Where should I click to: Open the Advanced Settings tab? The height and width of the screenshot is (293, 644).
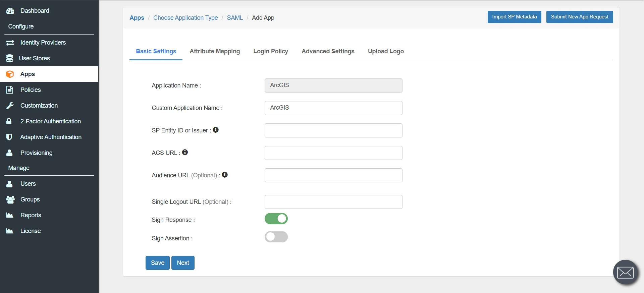tap(328, 51)
